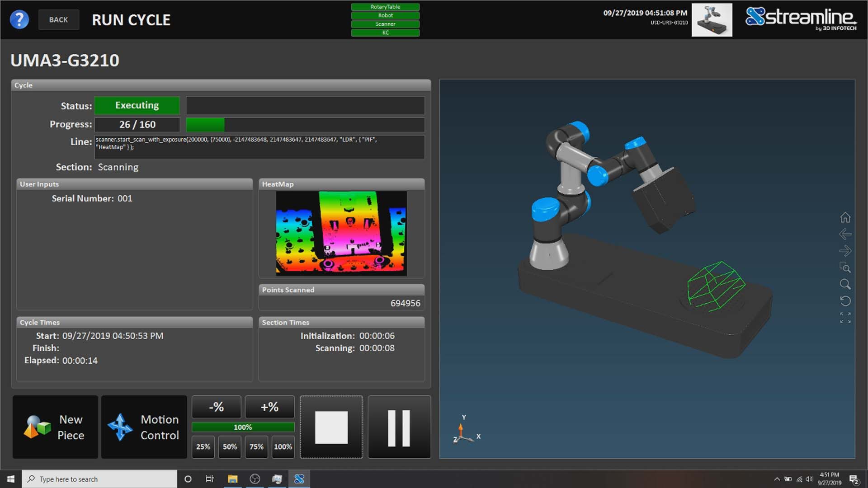
Task: Open Streamline from the Windows taskbar
Action: [300, 479]
